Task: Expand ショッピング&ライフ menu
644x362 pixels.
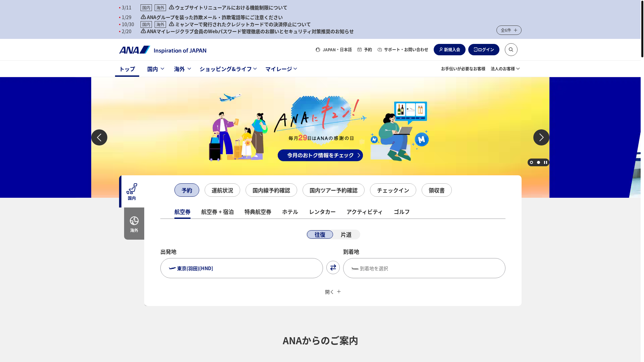Action: [x=228, y=69]
